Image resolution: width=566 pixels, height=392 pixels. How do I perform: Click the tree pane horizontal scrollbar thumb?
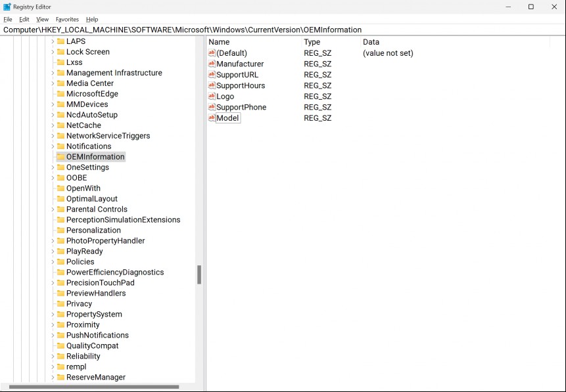click(94, 387)
